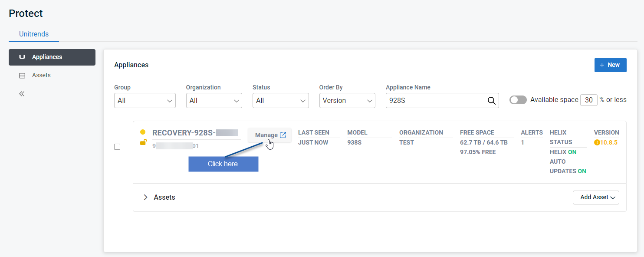Click the version 10.8.5 text
This screenshot has height=257, width=644.
[x=609, y=142]
